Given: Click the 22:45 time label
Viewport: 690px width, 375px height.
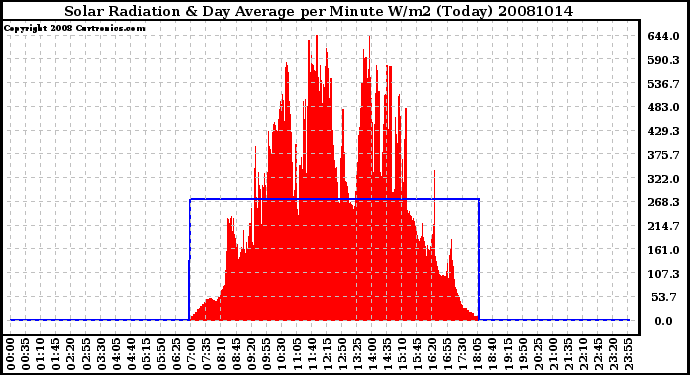Looking at the screenshot, I should [x=597, y=354].
